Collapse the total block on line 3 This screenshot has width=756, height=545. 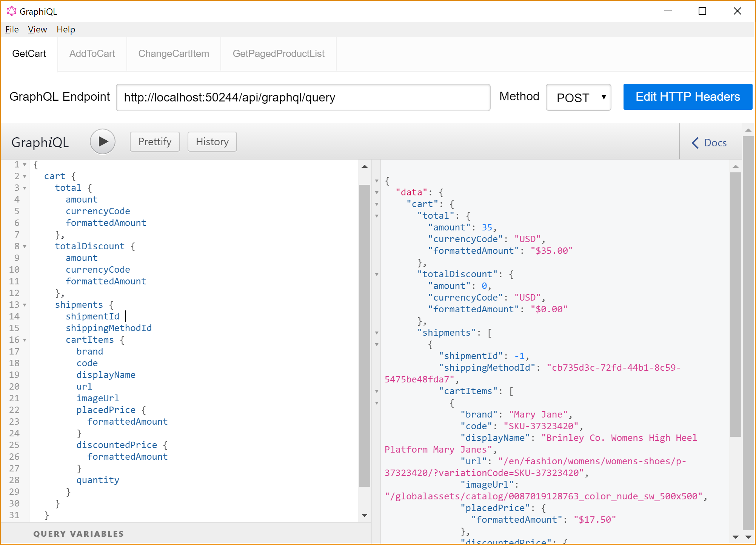coord(25,188)
